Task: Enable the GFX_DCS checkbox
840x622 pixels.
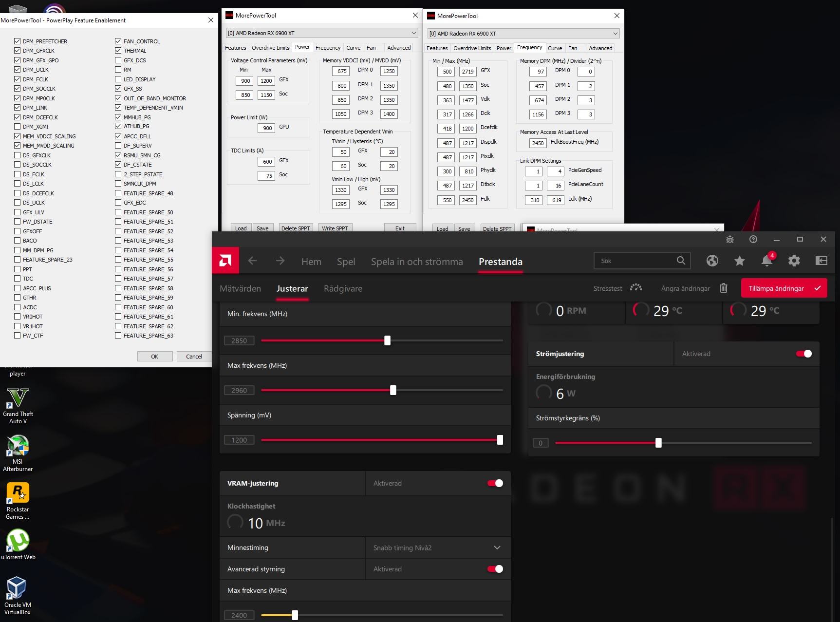Action: click(118, 60)
